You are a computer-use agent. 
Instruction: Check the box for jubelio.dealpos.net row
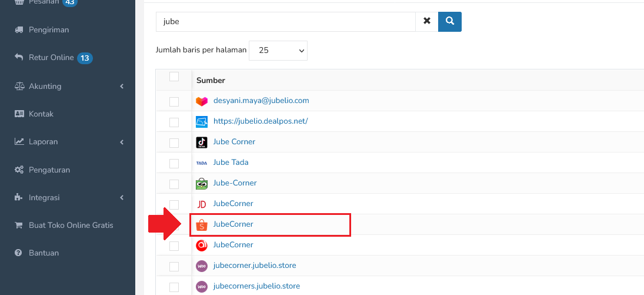coord(174,122)
